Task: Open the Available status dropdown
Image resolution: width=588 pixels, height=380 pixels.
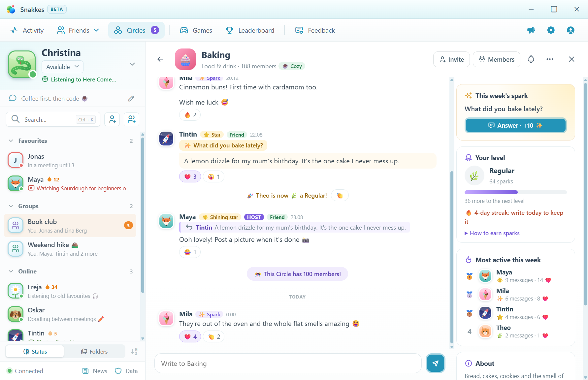Action: [x=62, y=67]
